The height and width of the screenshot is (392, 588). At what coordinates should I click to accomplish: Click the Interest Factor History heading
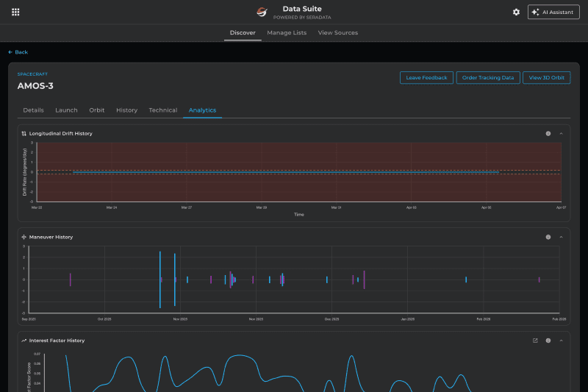(x=57, y=341)
